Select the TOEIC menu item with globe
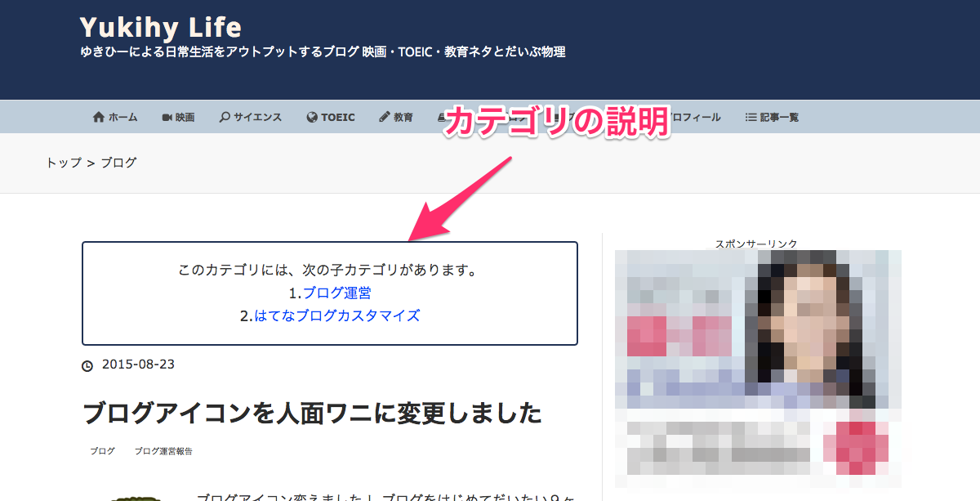 coord(331,117)
